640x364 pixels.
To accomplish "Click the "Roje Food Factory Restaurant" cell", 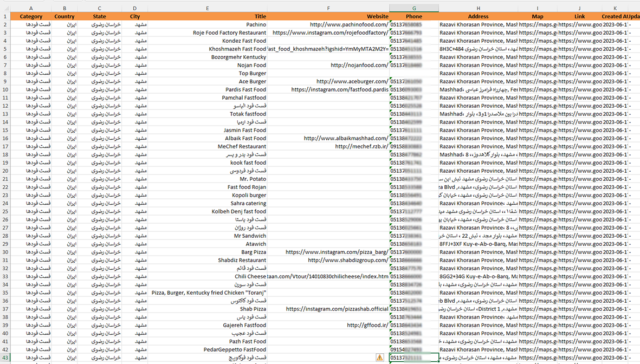I will (208, 32).
